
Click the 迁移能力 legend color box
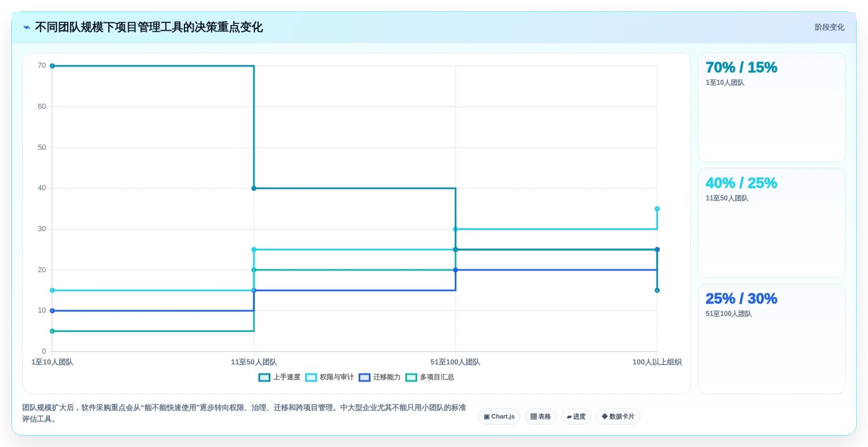point(364,377)
